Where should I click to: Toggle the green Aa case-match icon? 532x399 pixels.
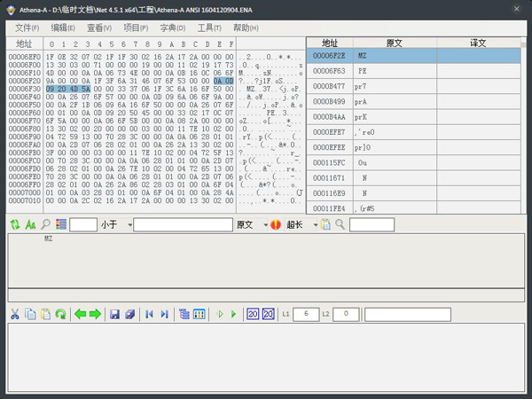[x=30, y=224]
